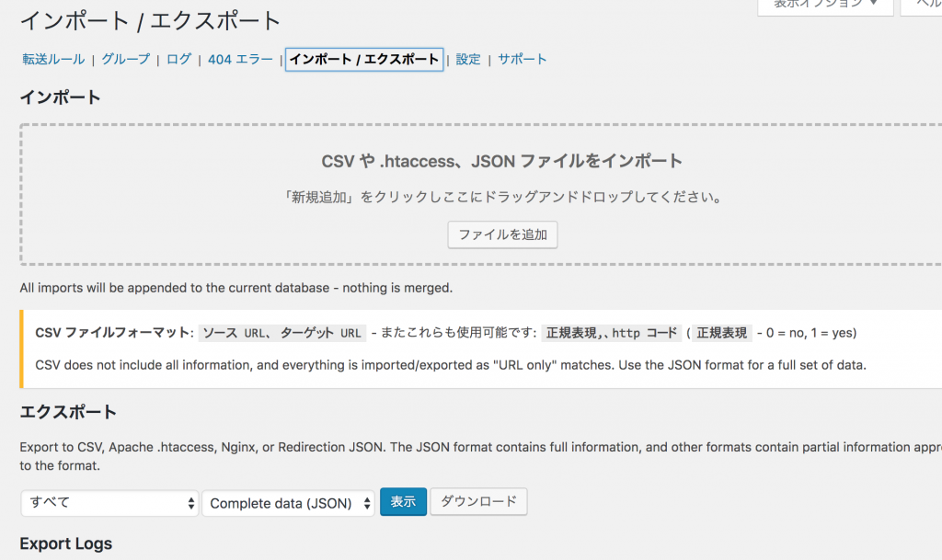This screenshot has width=942, height=560.
Task: Click the blue 表示 button
Action: (x=403, y=502)
